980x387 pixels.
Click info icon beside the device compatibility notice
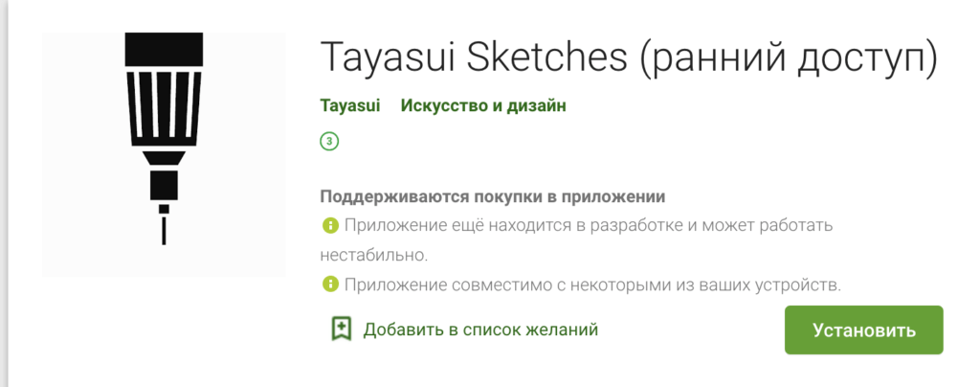pos(330,285)
